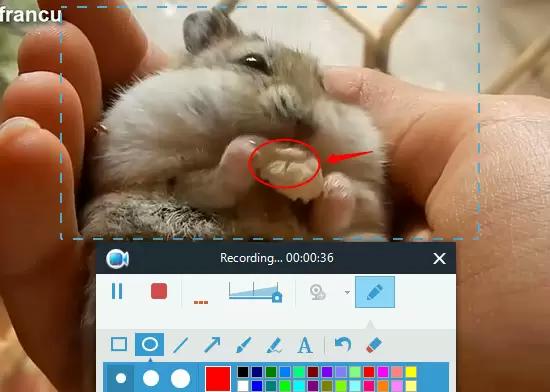This screenshot has height=392, width=550.
Task: Open the webcam options dropdown arrow
Action: (x=347, y=292)
